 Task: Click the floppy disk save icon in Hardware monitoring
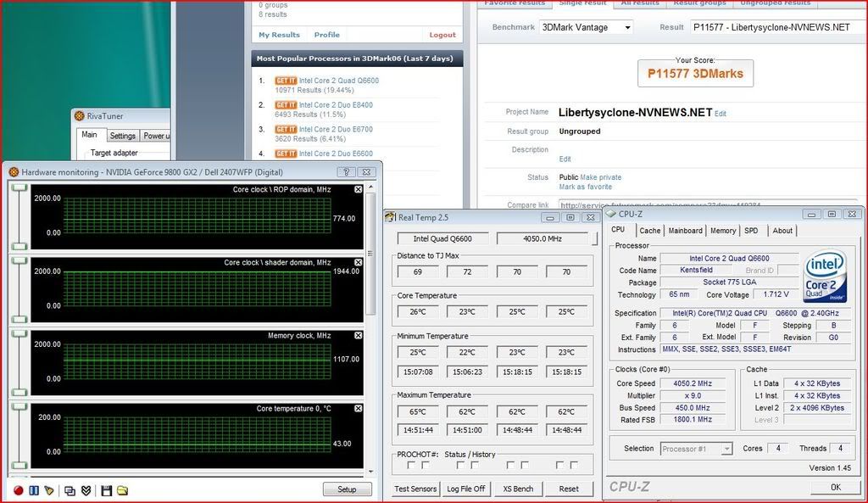(106, 490)
